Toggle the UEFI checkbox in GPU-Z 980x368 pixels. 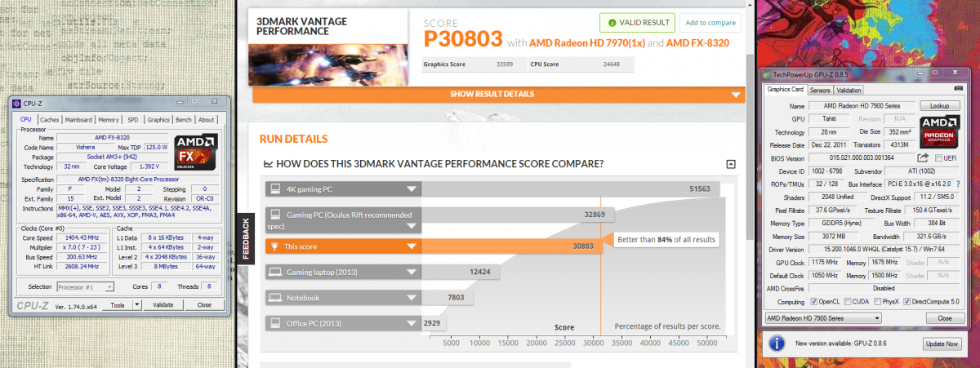[x=938, y=157]
